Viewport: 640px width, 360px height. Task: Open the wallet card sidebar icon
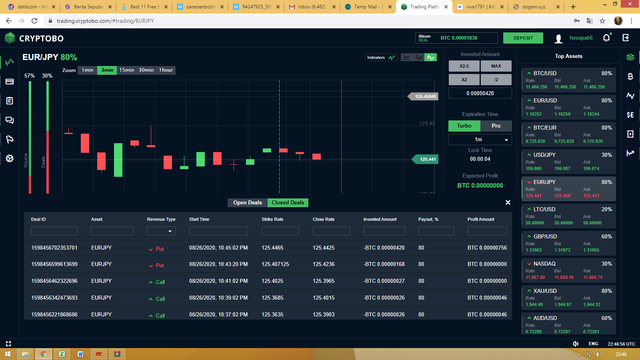9,82
